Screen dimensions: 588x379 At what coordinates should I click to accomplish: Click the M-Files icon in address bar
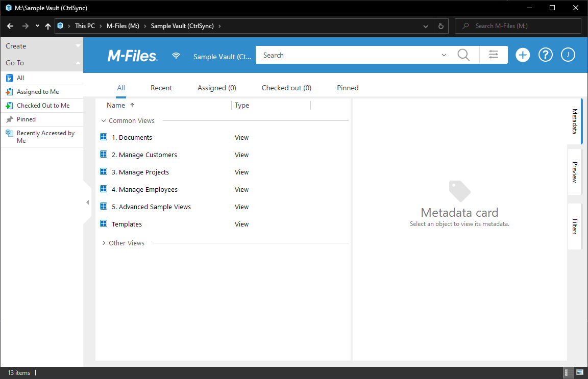(60, 26)
